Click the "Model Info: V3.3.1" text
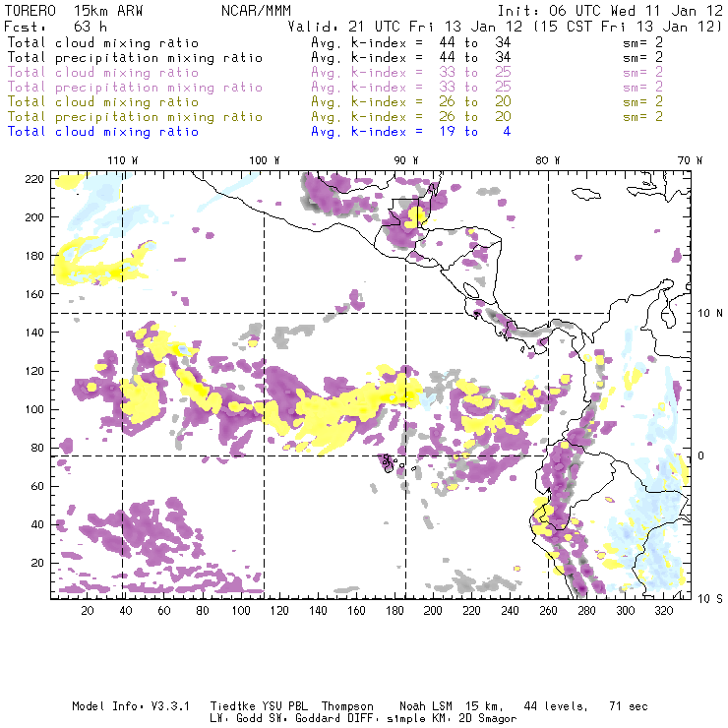The width and height of the screenshot is (728, 728). click(x=131, y=706)
